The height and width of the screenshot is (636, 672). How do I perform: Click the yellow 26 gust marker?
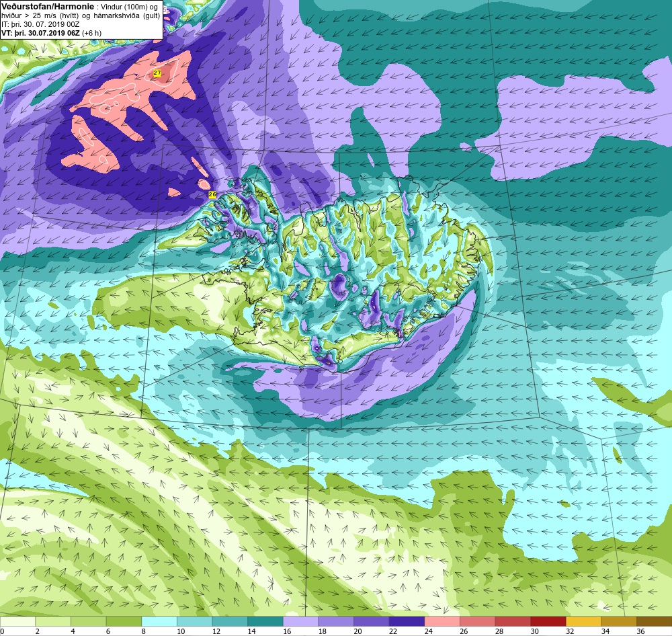(212, 194)
